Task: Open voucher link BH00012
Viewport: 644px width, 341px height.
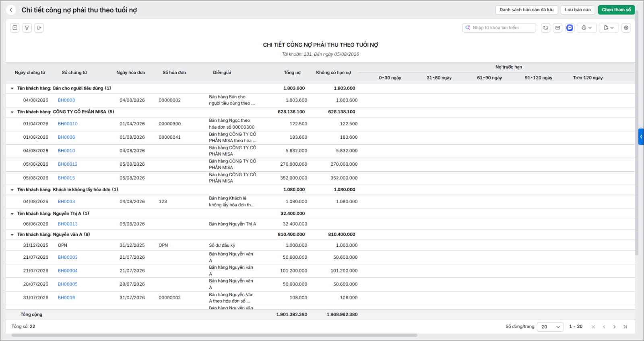Action: (68, 164)
